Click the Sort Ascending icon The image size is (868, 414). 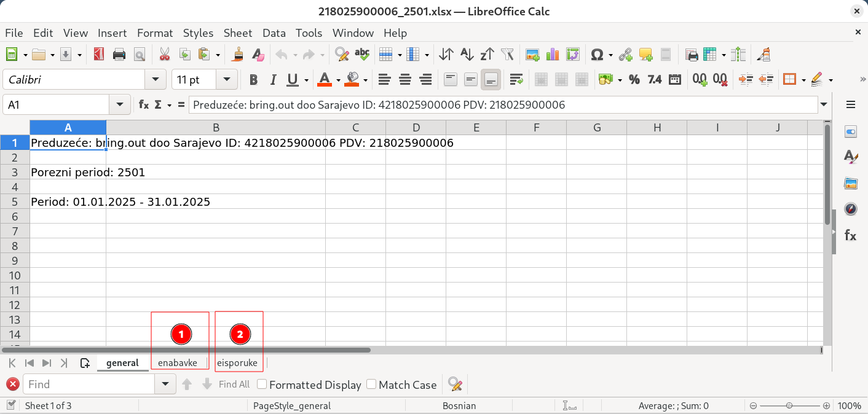467,55
